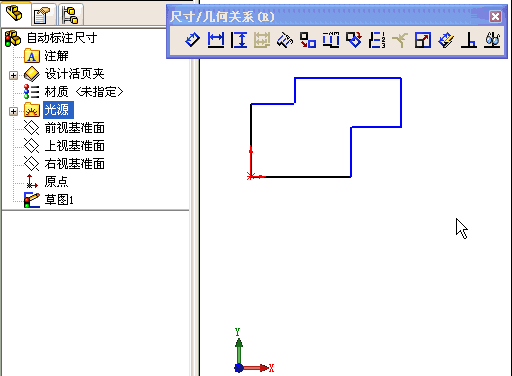Viewport: 512px width, 376px height.
Task: Click the 尺寸/几何关系(R) toolbar title bar
Action: click(328, 16)
